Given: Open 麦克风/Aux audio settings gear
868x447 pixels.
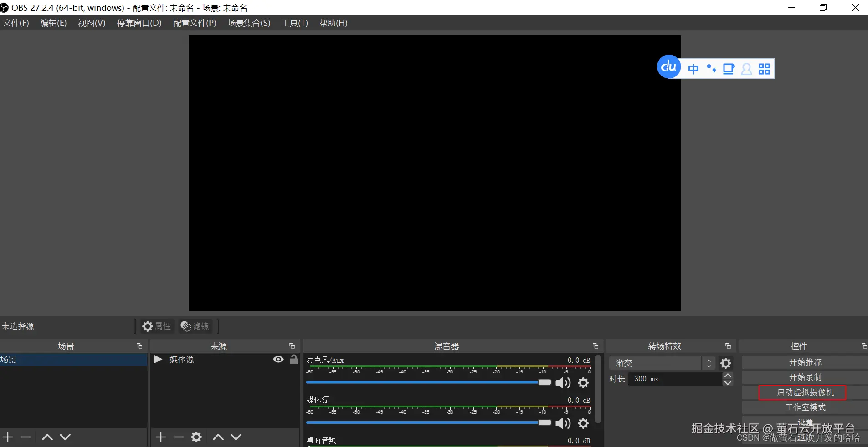Looking at the screenshot, I should click(583, 383).
